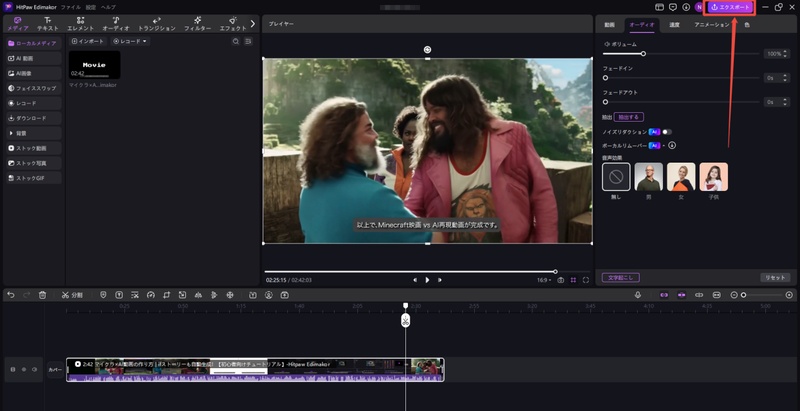Toggle the ノイズリダクション (Noise Reduction) switch
This screenshot has height=411, width=800.
666,131
